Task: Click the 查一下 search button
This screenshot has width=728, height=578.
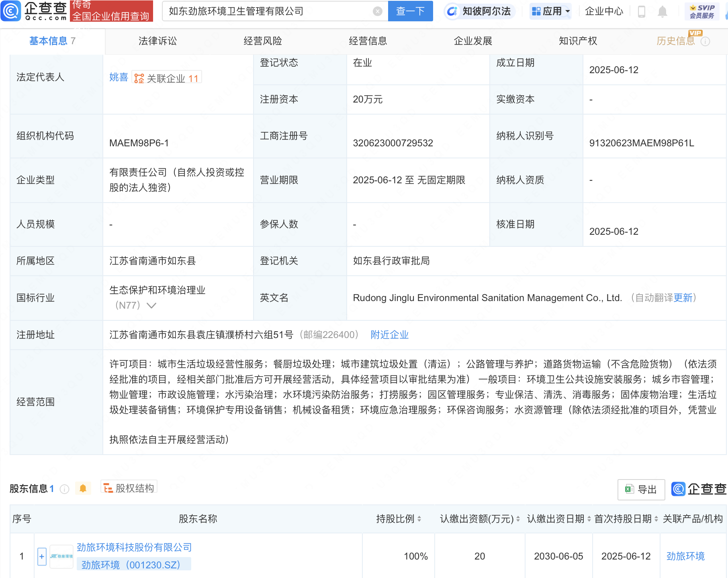Action: pos(410,11)
